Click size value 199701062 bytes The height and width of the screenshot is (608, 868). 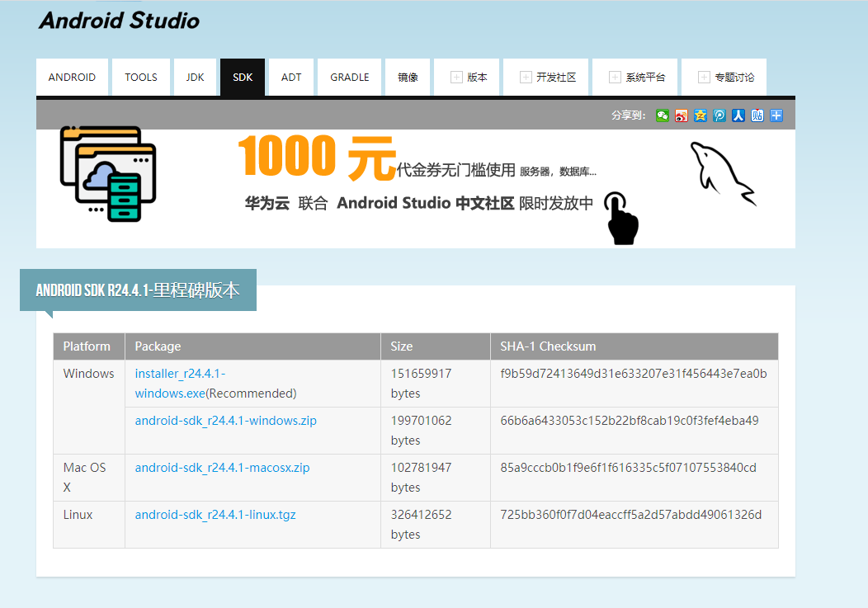[x=422, y=431]
